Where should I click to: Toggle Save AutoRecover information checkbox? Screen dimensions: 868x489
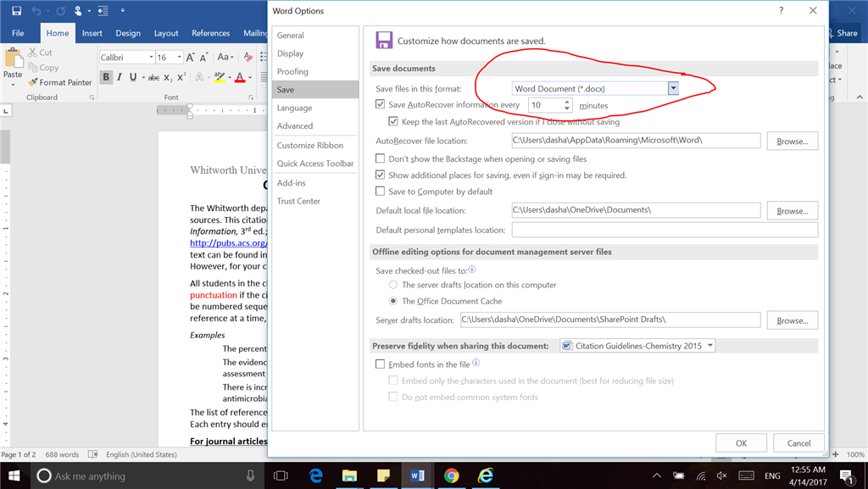pyautogui.click(x=380, y=104)
